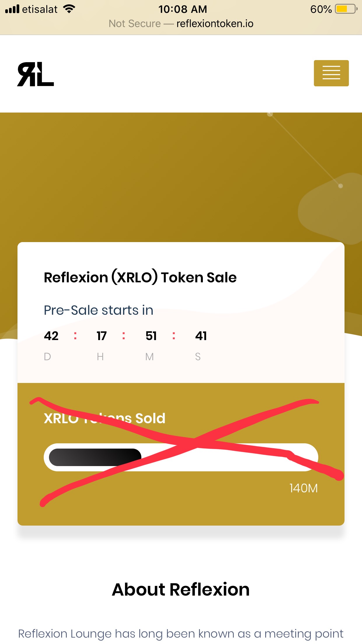Tap the dark filled portion of progress bar
The width and height of the screenshot is (362, 644).
click(x=95, y=457)
